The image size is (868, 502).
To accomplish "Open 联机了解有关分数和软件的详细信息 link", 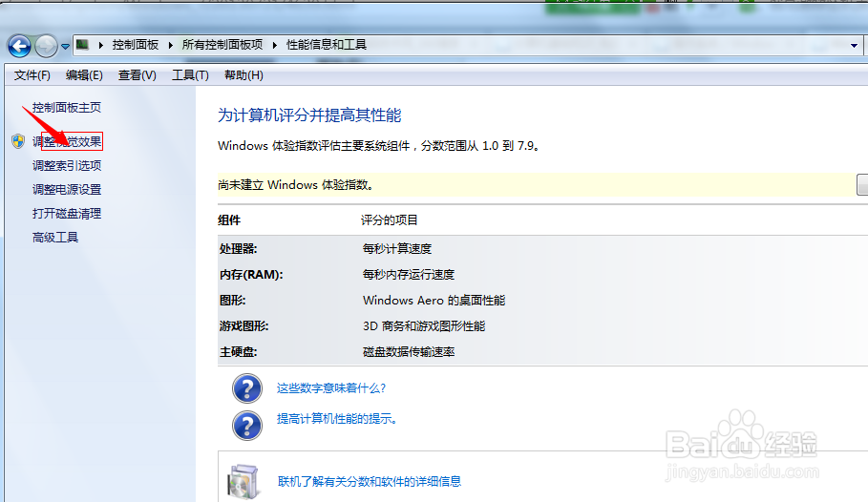I will [x=370, y=482].
